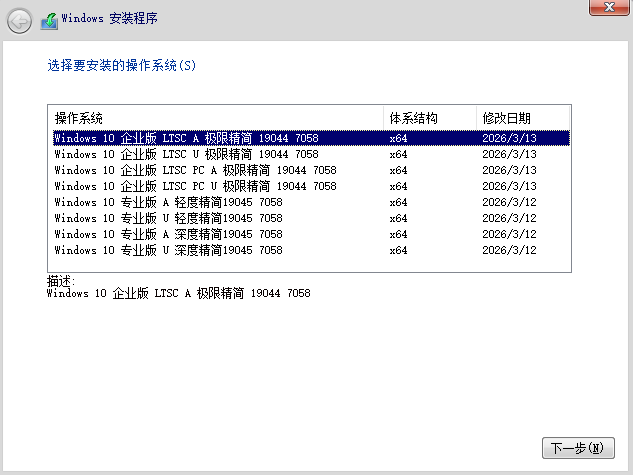Click the back arrow button
The height and width of the screenshot is (475, 633).
click(x=19, y=19)
